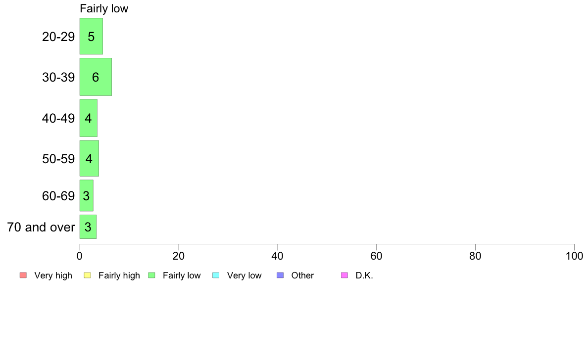Click the 100 tick on x-axis
Screen dimensions: 588x364
pos(575,256)
